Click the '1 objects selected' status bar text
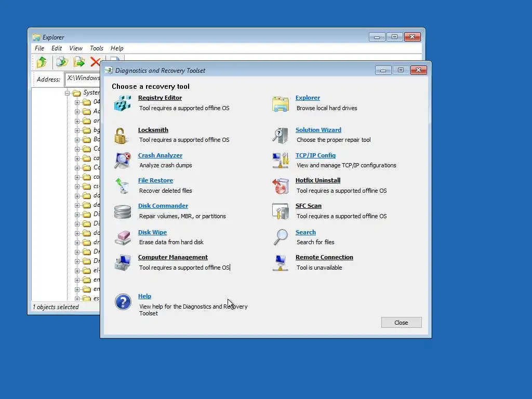The image size is (532, 399). point(56,307)
